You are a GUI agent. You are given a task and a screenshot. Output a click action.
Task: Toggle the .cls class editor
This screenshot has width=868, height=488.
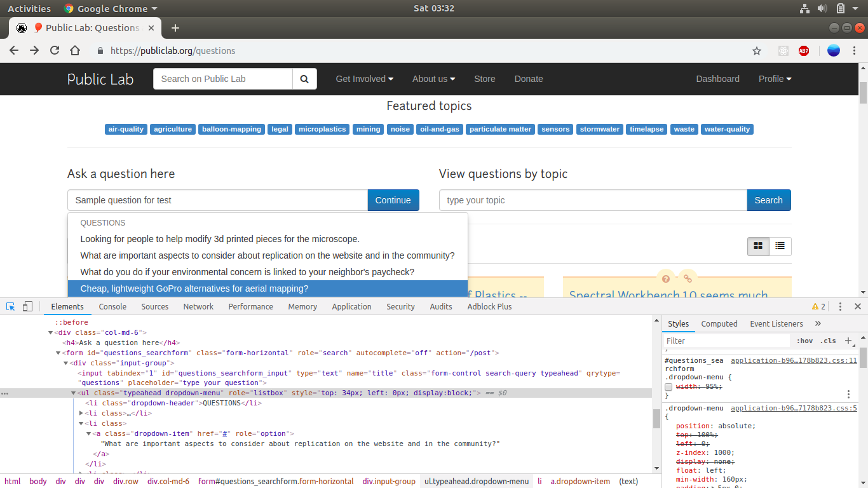coord(828,341)
